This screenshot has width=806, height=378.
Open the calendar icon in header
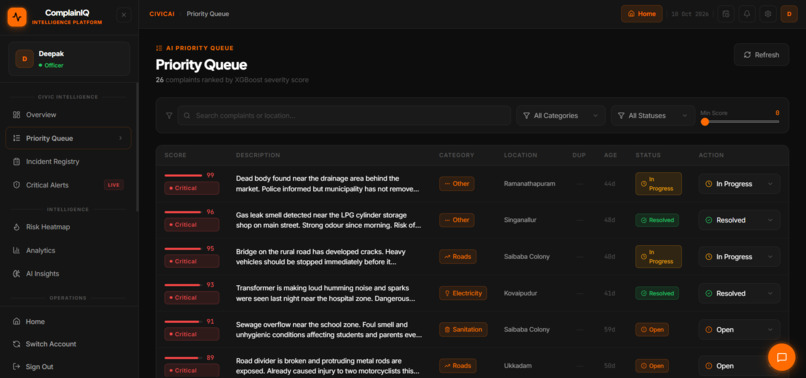pos(726,14)
